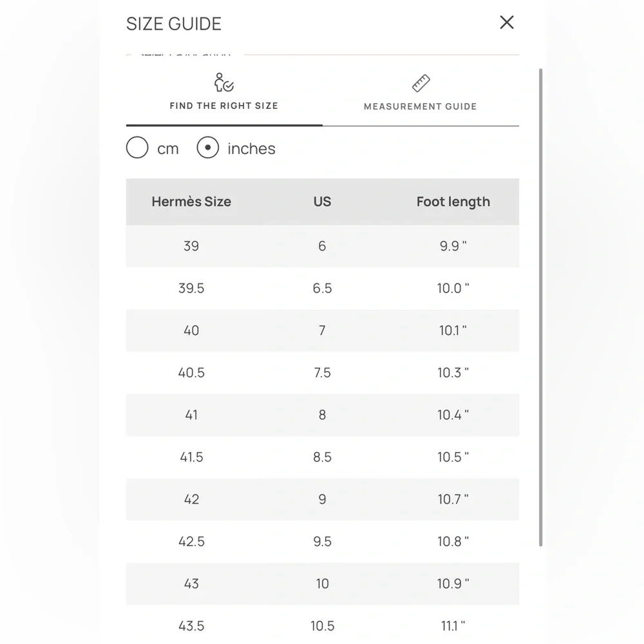Click the US size 8 cell
This screenshot has height=644, width=644.
[323, 415]
